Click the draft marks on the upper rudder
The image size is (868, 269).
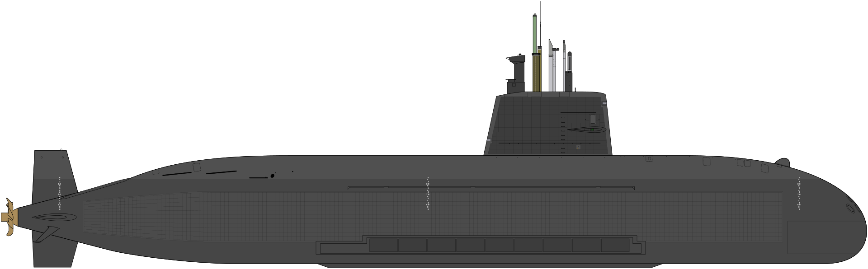click(x=59, y=193)
